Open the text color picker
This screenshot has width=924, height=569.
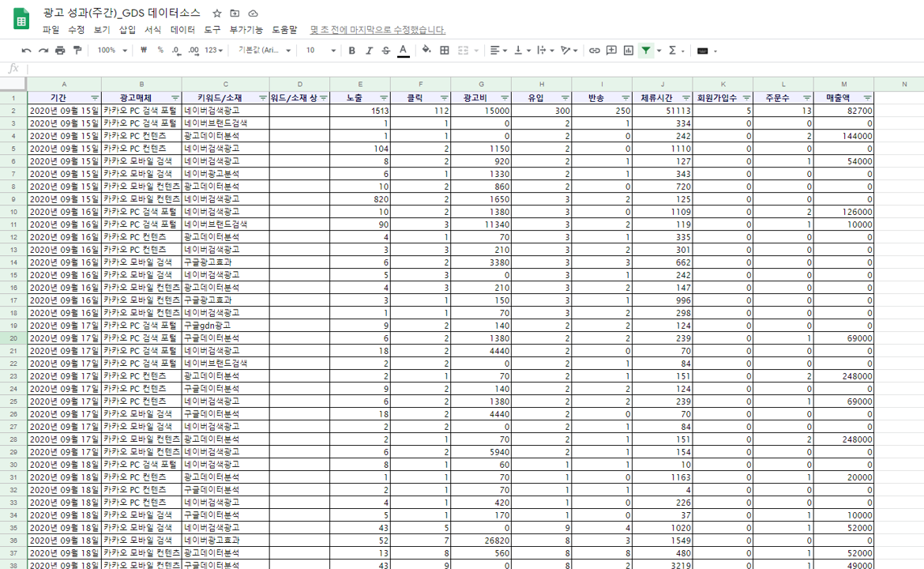(x=403, y=51)
